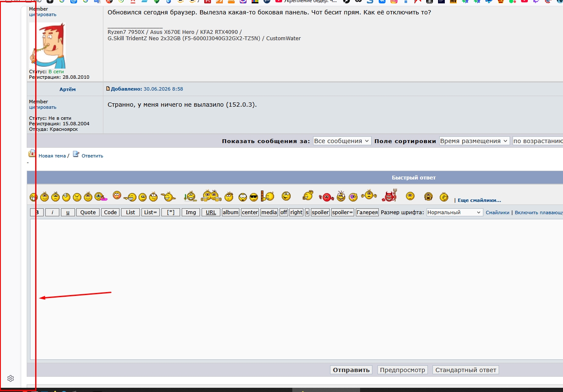
Task: Insert a Code tag
Action: (110, 213)
